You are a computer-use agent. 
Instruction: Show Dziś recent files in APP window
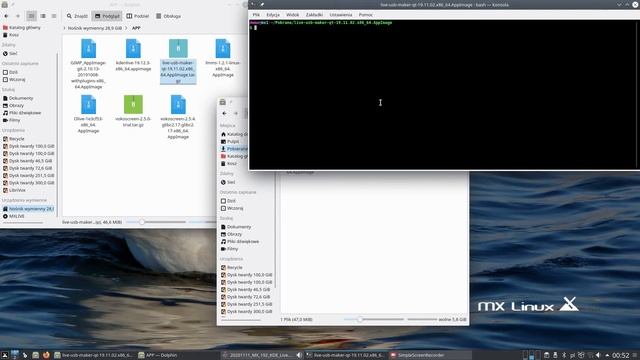click(10, 72)
